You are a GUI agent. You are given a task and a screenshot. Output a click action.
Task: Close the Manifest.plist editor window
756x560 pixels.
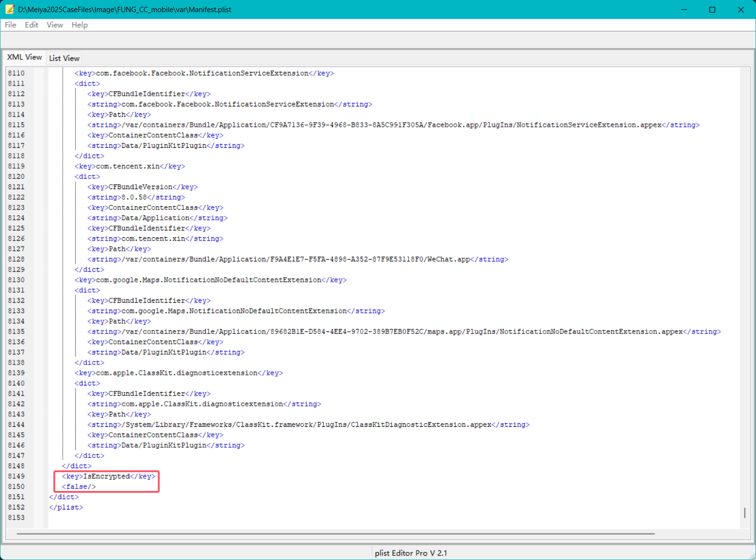pyautogui.click(x=740, y=10)
